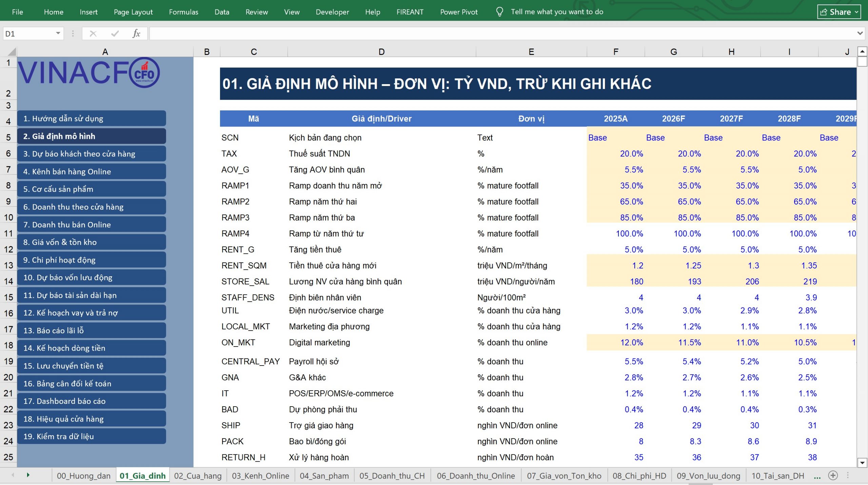Screen dimensions: 868x485
Task: Switch to 00_Huong_dan sheet tab
Action: [84, 476]
